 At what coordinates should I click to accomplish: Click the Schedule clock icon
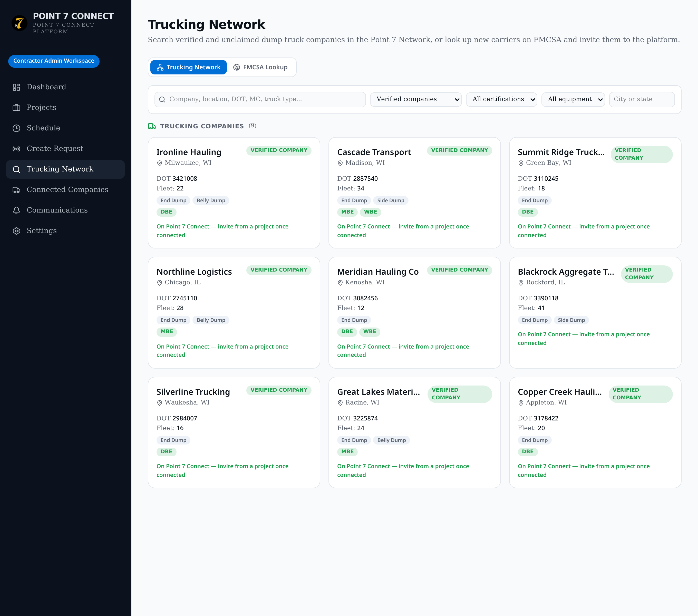[x=16, y=128]
